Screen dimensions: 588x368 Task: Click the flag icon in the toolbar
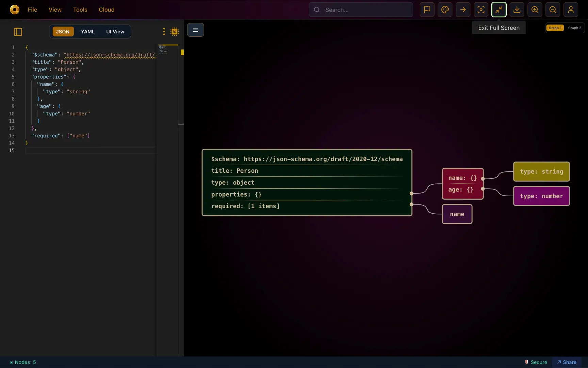[x=427, y=10]
